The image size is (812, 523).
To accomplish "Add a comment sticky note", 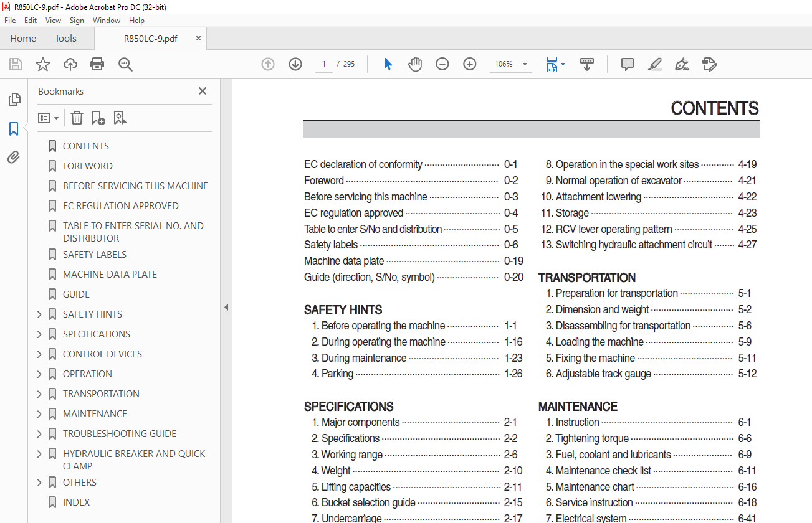I will point(628,64).
